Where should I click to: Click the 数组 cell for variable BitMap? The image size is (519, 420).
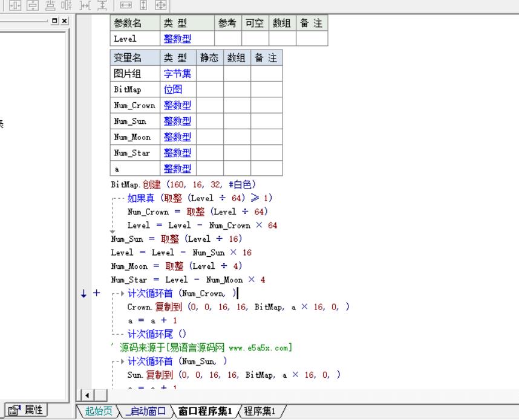click(237, 89)
